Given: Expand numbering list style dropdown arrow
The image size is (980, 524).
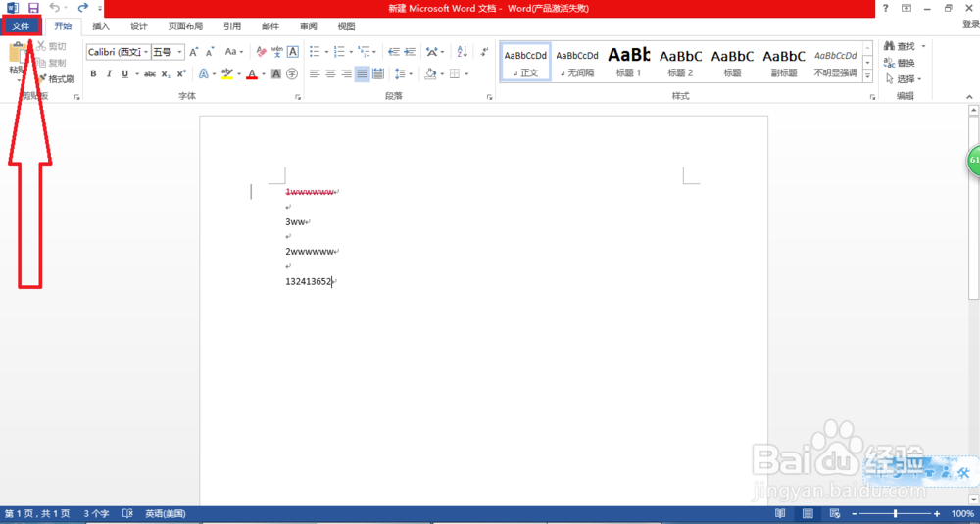Looking at the screenshot, I should 350,52.
